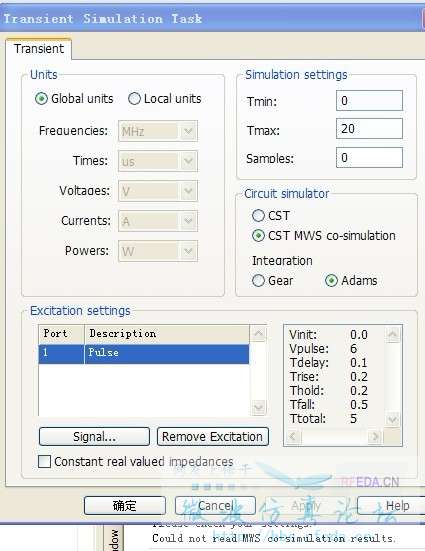Click the Transient tab
The image size is (425, 551).
[x=39, y=49]
